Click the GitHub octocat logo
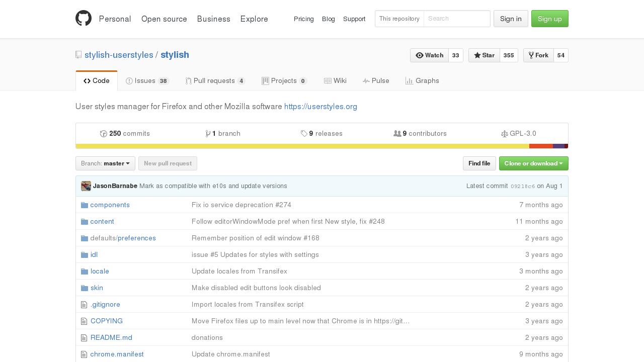The image size is (644, 362). (84, 18)
